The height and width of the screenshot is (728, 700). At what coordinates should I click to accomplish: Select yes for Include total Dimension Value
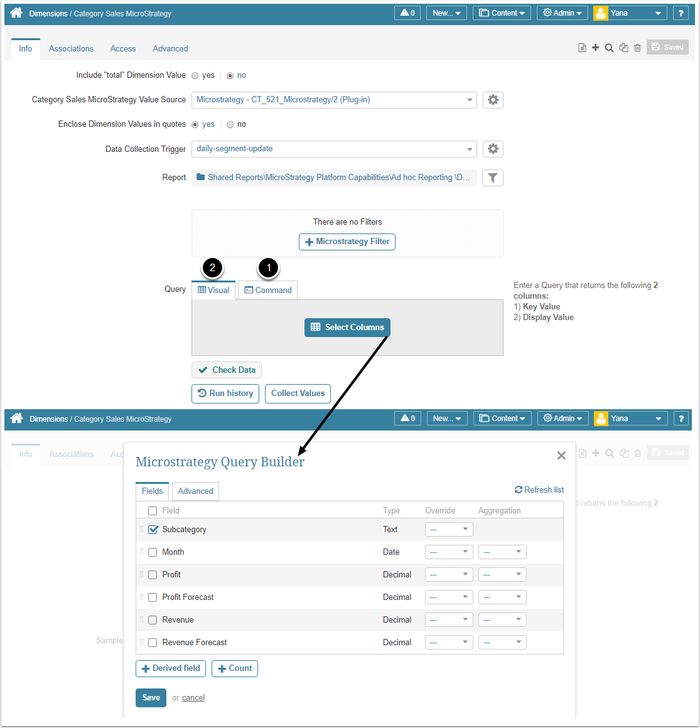pyautogui.click(x=195, y=76)
